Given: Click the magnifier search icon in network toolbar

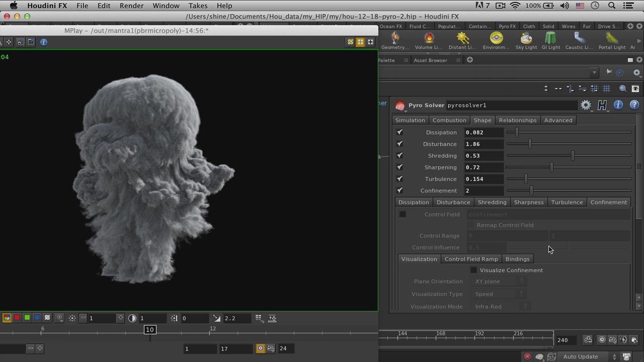Looking at the screenshot, I should [x=623, y=88].
